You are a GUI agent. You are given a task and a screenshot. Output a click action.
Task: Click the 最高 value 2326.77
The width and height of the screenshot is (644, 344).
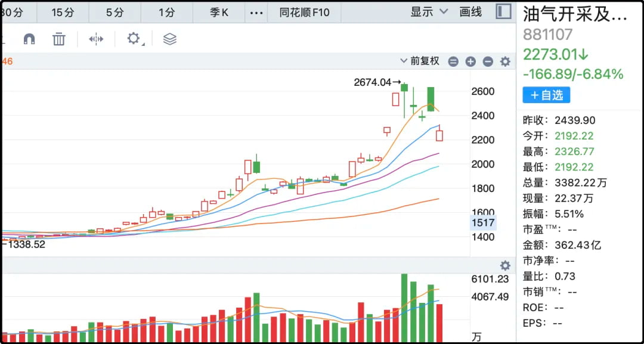click(x=574, y=151)
